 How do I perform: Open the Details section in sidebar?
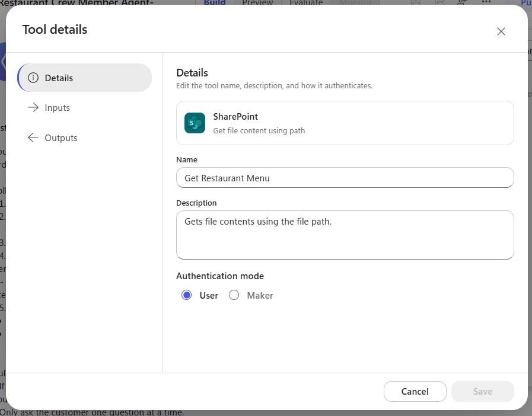(84, 78)
